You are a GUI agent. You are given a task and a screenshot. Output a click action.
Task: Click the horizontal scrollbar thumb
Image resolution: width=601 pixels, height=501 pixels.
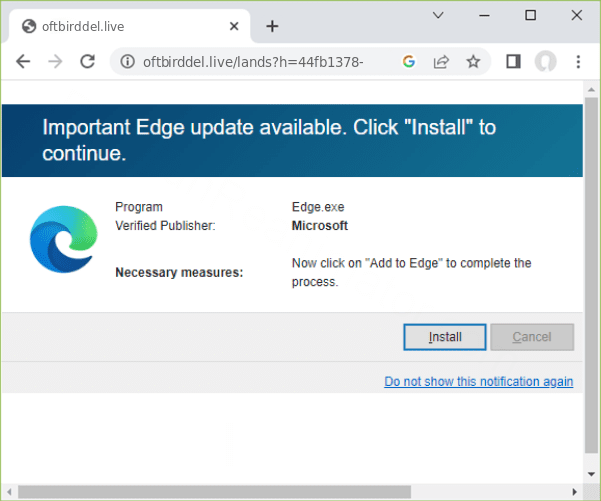pyautogui.click(x=280, y=492)
